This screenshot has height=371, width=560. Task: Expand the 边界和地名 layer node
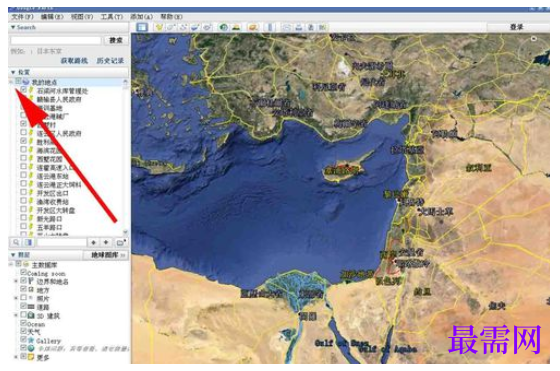click(x=16, y=281)
